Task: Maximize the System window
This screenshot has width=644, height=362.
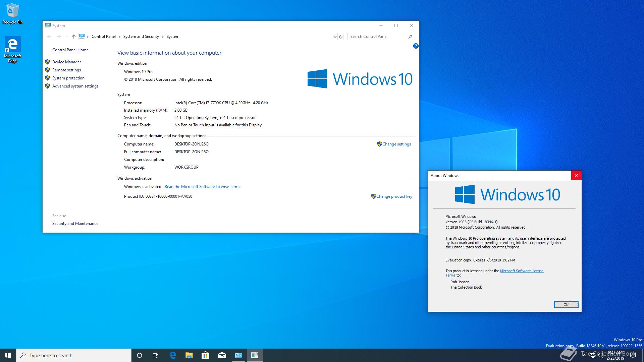Action: (396, 25)
